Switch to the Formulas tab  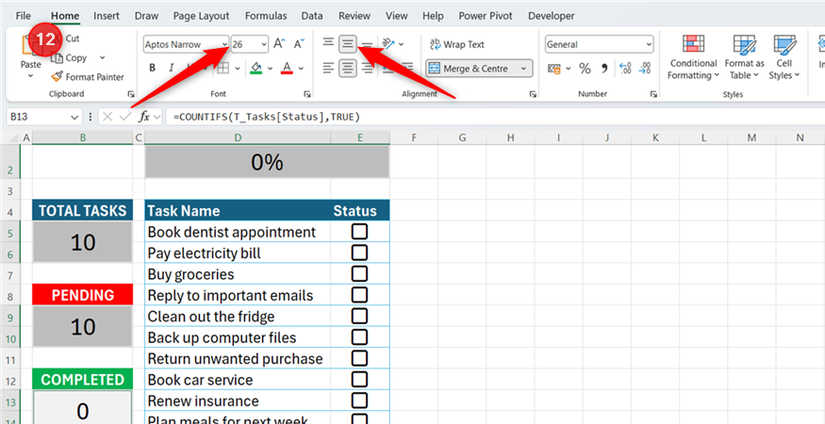pos(266,16)
